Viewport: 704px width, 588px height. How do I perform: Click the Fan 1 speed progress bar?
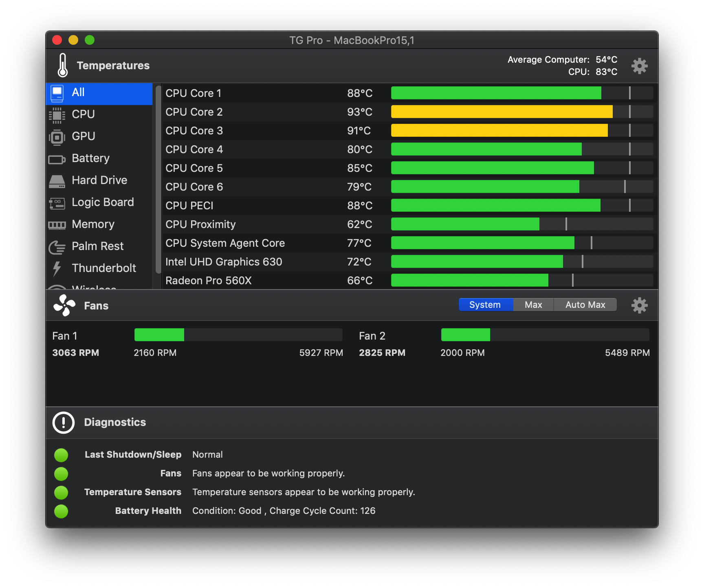click(238, 335)
